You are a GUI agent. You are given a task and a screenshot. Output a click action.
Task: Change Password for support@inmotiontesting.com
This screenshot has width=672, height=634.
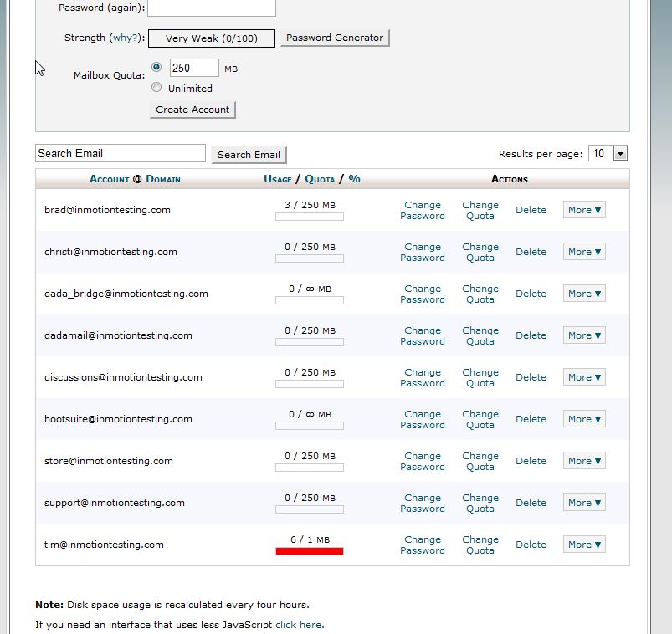(x=422, y=503)
